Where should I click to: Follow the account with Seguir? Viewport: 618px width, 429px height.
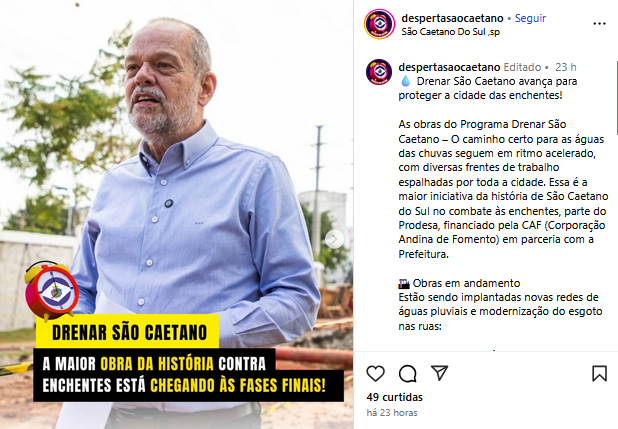[x=531, y=18]
